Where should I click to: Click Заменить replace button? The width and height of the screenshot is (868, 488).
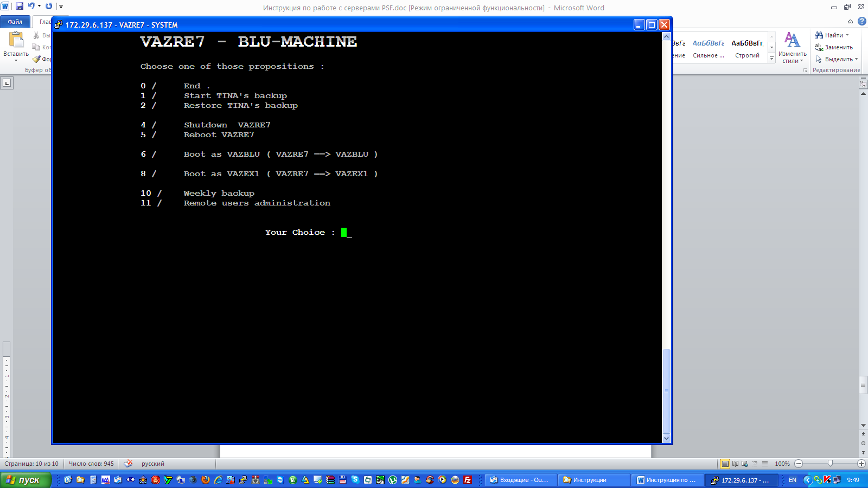(x=834, y=47)
